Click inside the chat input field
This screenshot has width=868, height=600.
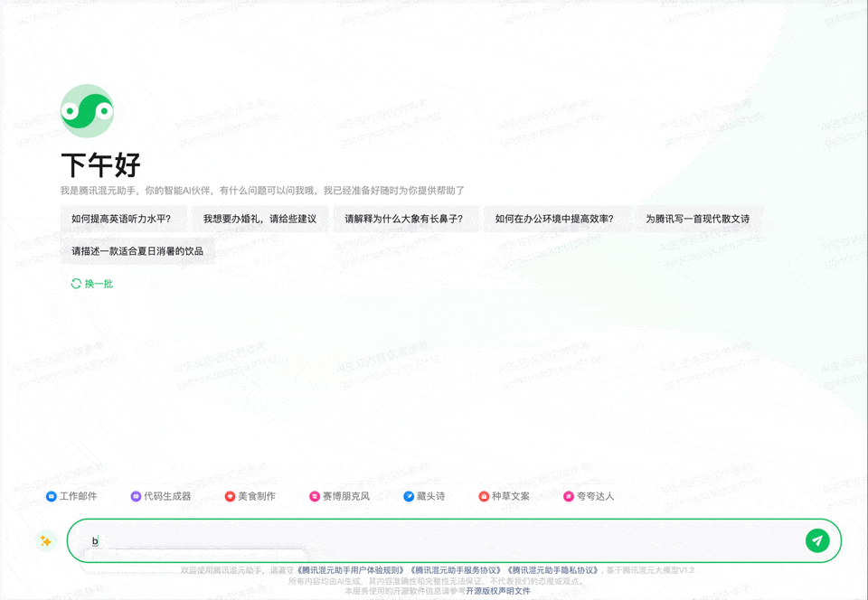(x=362, y=540)
